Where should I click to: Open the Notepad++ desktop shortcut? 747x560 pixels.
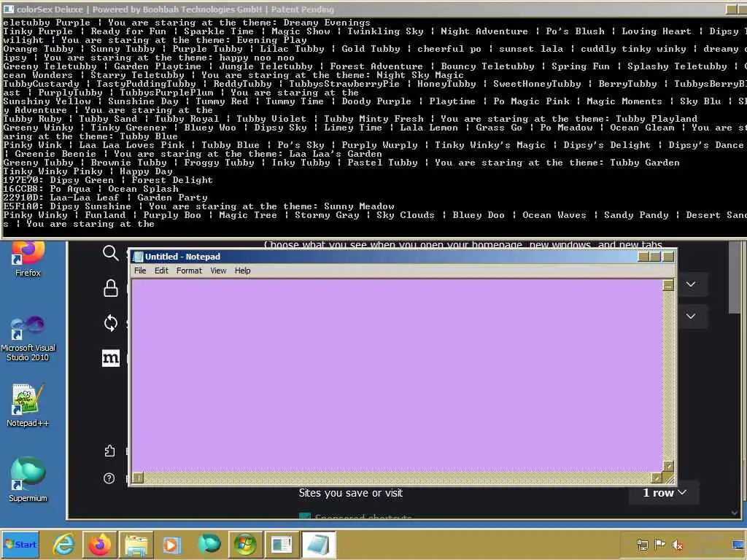tap(28, 405)
